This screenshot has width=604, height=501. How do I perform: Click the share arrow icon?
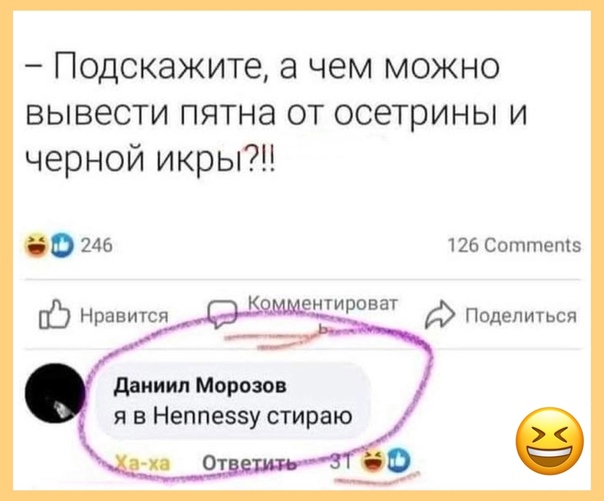click(440, 315)
